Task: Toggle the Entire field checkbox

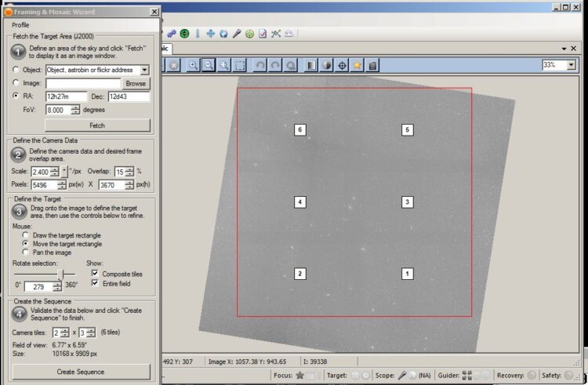Action: click(95, 283)
